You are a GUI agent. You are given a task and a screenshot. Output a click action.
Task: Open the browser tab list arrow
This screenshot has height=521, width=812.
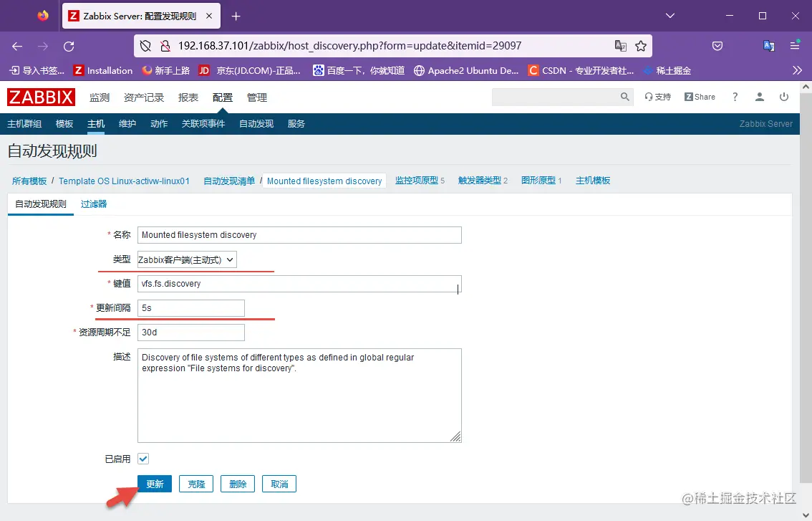(669, 15)
